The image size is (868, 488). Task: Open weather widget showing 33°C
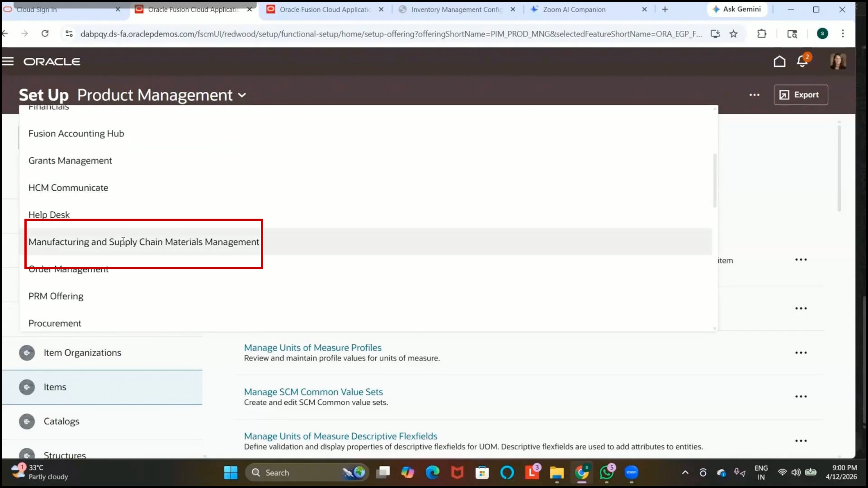(40, 472)
